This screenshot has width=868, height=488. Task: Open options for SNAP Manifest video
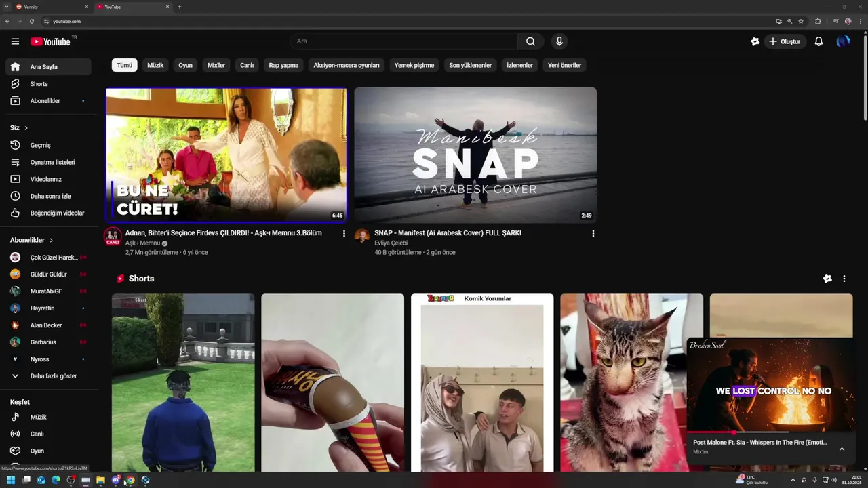pos(593,233)
